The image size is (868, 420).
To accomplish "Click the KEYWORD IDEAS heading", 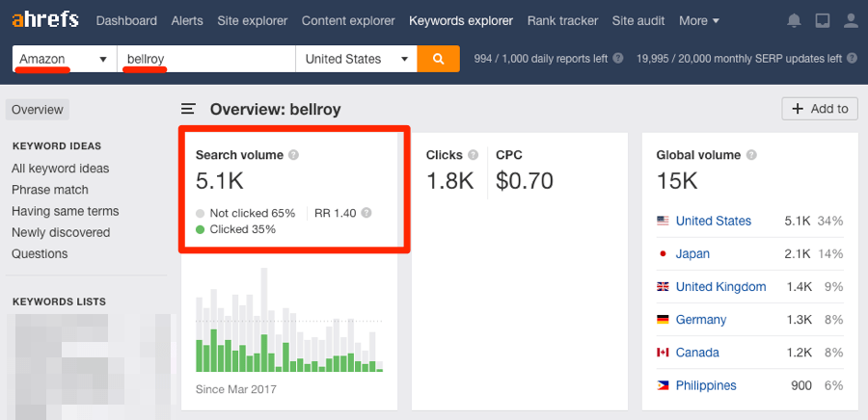I will [57, 146].
